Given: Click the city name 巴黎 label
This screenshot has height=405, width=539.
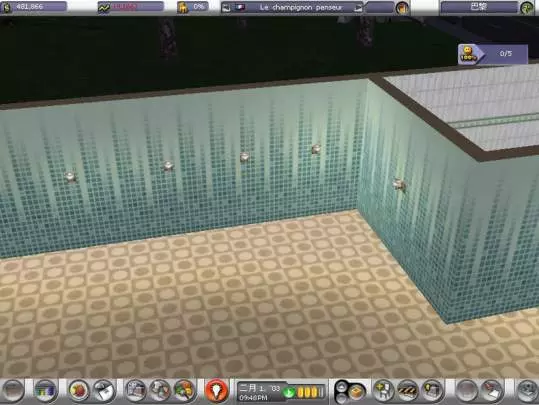Looking at the screenshot, I should (x=478, y=7).
